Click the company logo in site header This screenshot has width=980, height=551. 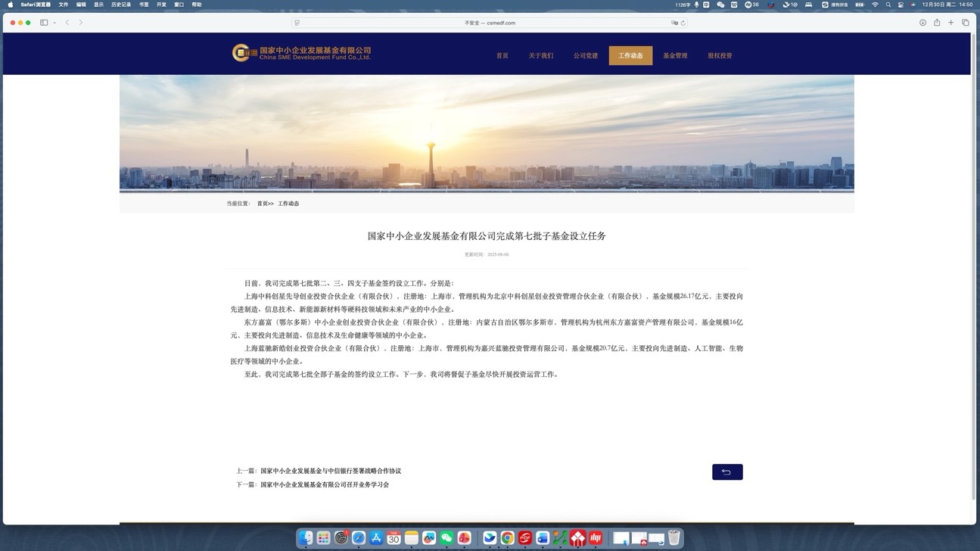pyautogui.click(x=301, y=53)
